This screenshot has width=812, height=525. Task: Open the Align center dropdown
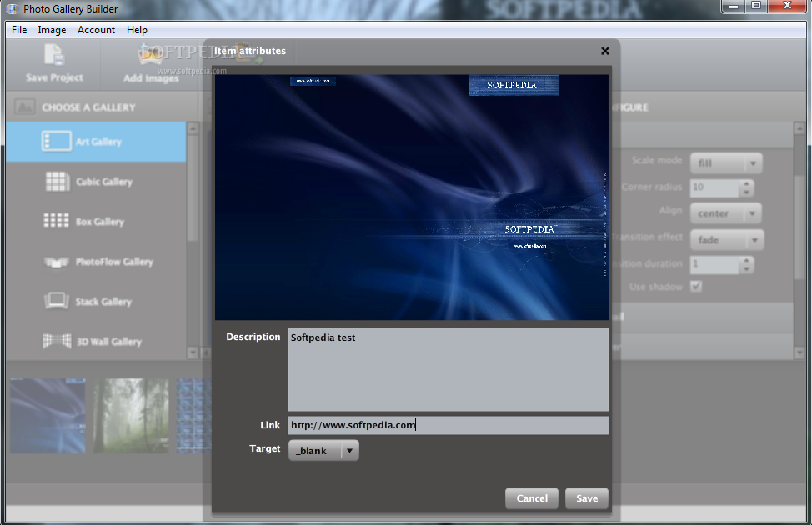point(726,213)
